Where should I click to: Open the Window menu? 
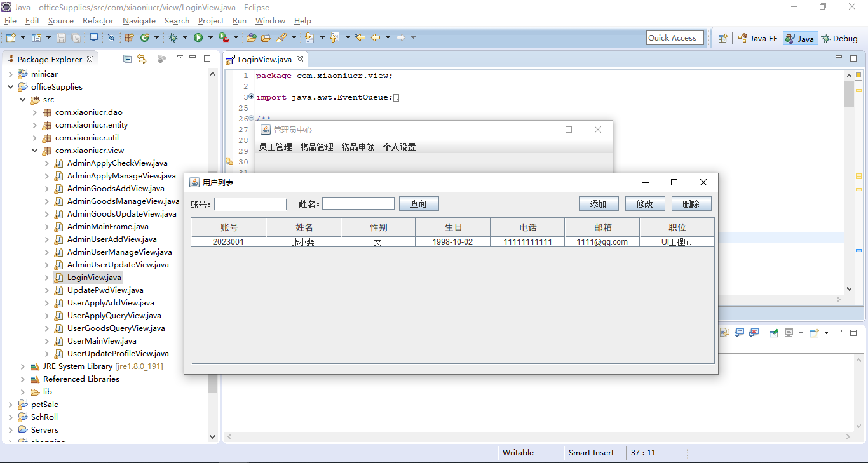tap(270, 21)
